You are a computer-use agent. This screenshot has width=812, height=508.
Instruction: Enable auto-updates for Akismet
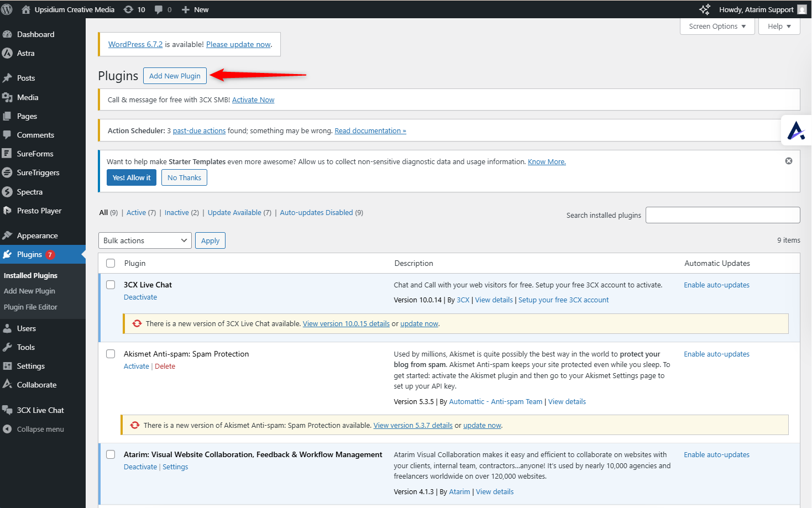(x=716, y=354)
